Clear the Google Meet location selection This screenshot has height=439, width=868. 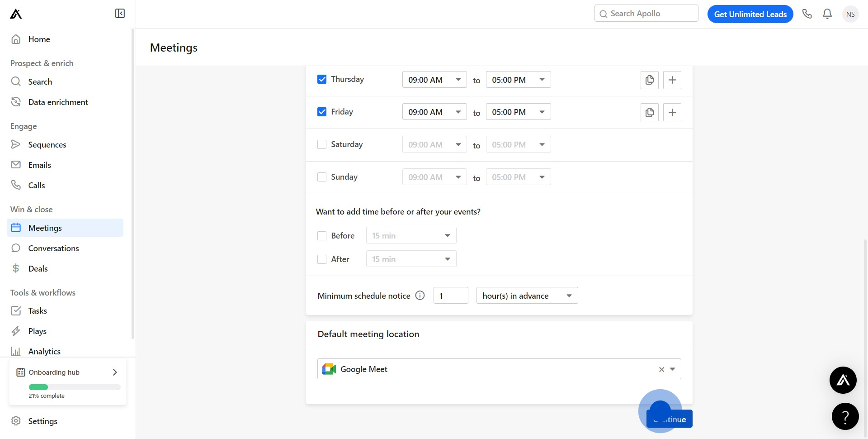[661, 369]
